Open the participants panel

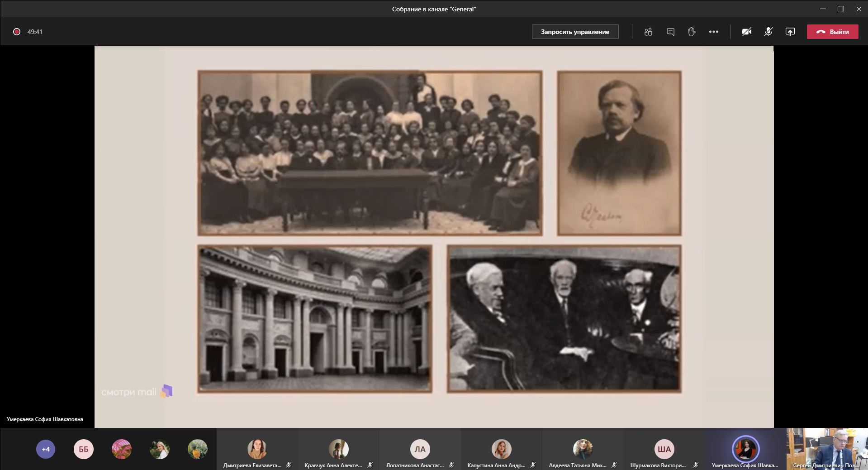click(x=648, y=32)
